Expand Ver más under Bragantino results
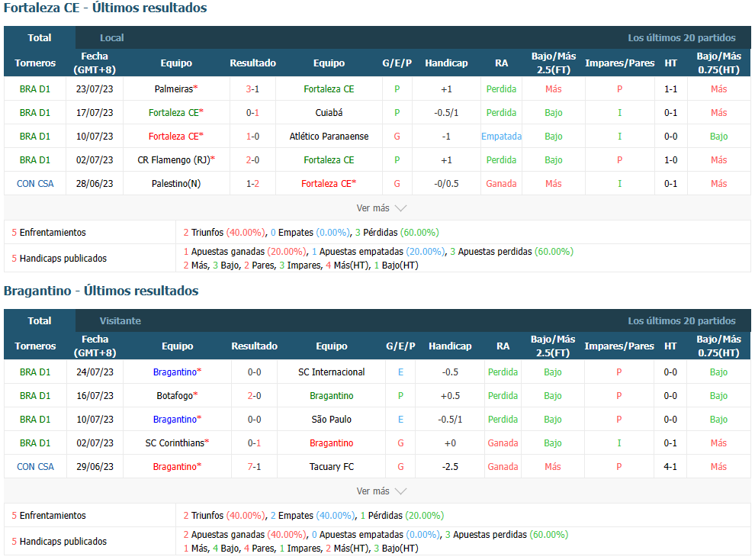 [381, 491]
